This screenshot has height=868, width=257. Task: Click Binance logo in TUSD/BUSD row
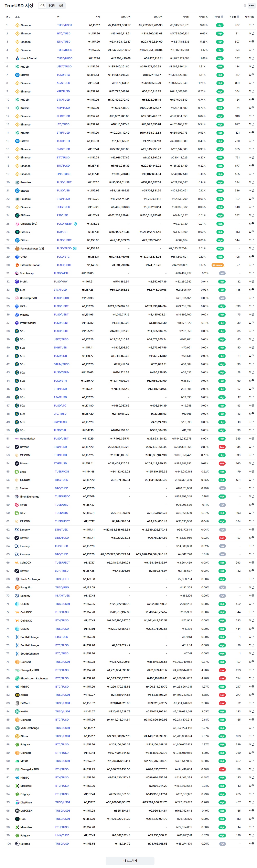[x=17, y=50]
